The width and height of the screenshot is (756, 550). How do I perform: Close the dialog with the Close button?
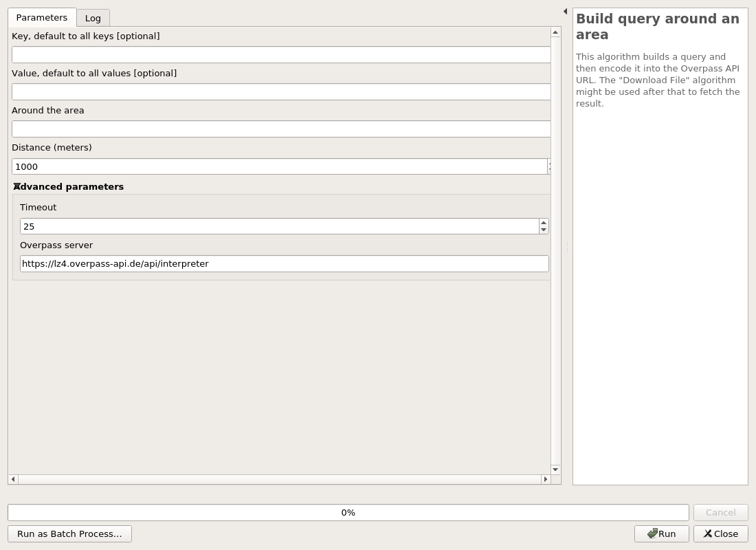point(720,533)
